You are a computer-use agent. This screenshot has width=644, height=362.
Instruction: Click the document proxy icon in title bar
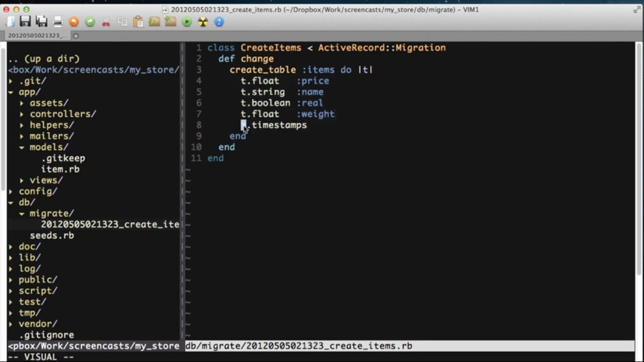coord(165,9)
